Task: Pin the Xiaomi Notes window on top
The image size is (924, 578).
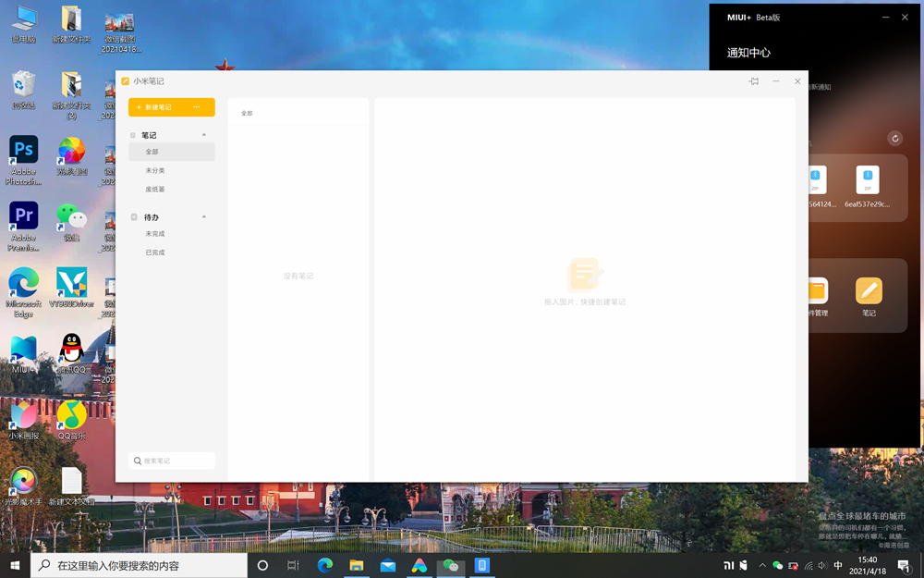Action: 754,81
